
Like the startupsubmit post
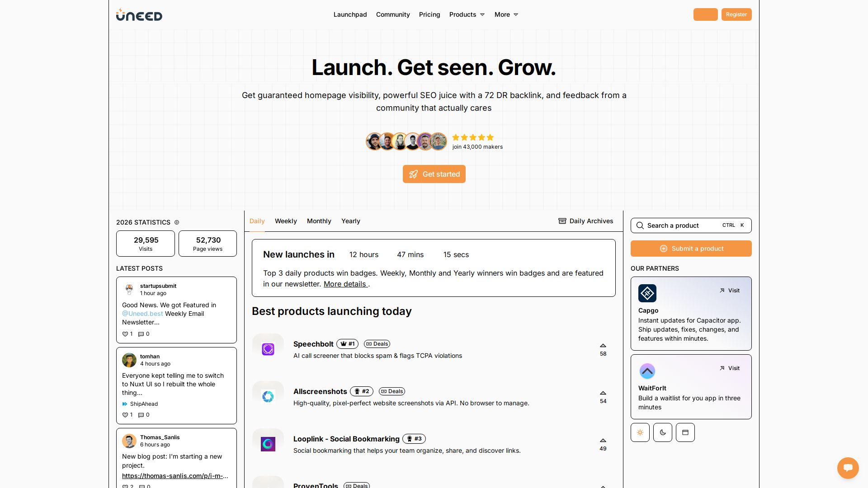(126, 334)
